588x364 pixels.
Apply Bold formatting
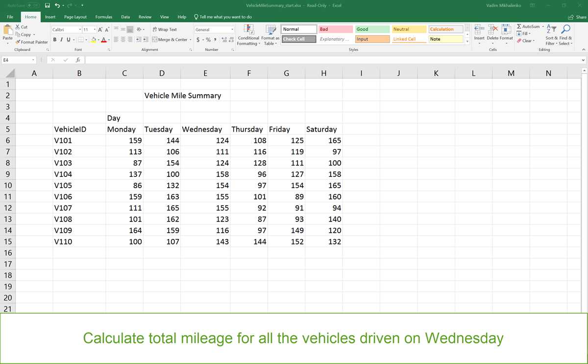pos(55,40)
